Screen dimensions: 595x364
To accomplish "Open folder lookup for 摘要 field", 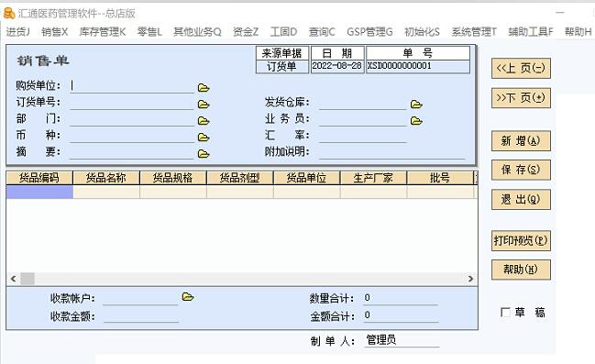I will point(204,154).
